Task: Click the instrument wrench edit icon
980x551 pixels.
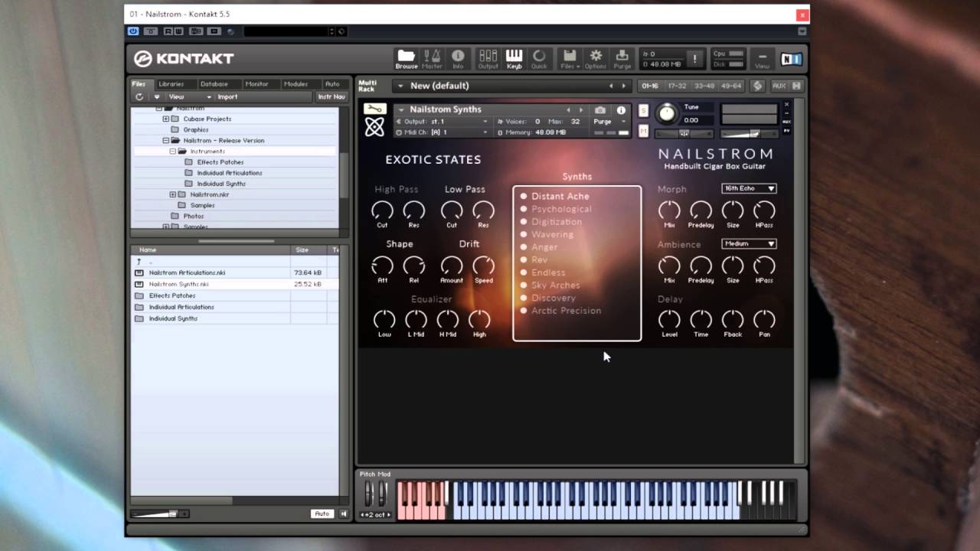Action: coord(374,109)
